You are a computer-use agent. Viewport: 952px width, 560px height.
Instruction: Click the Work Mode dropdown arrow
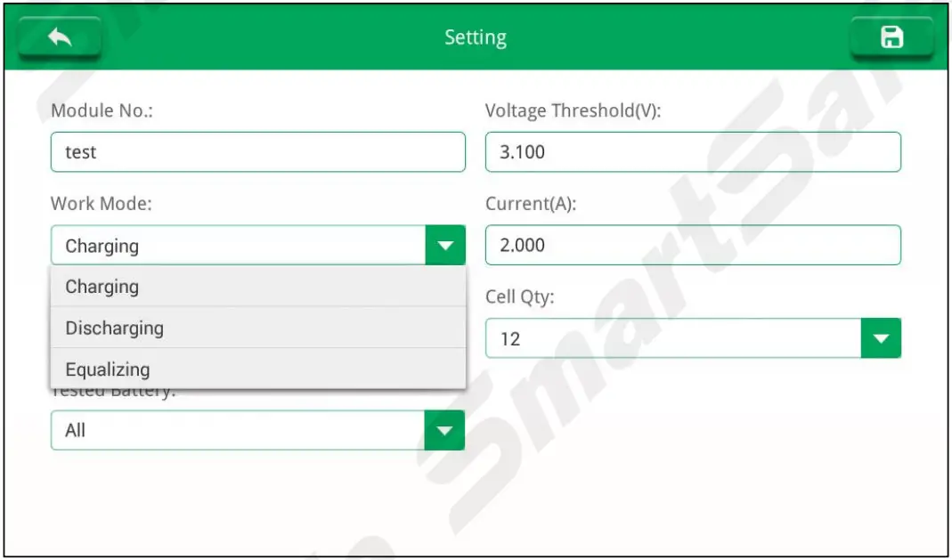click(x=445, y=246)
